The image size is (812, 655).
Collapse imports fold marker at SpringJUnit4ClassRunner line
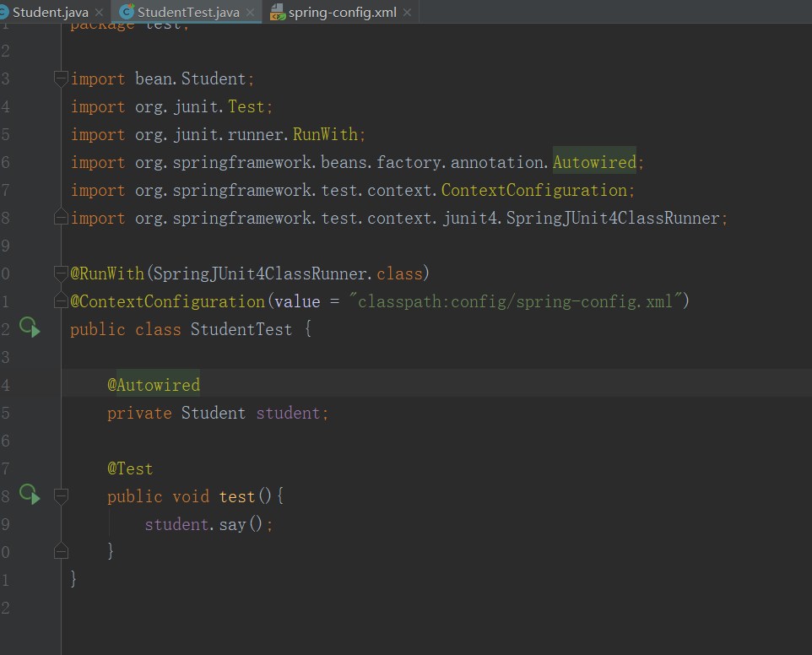coord(61,217)
